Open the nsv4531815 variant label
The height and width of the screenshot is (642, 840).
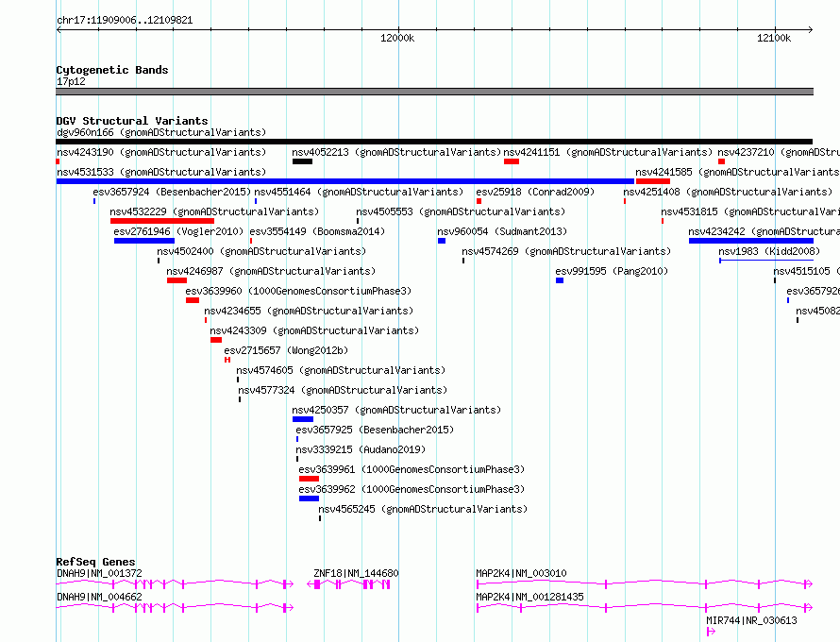point(750,211)
